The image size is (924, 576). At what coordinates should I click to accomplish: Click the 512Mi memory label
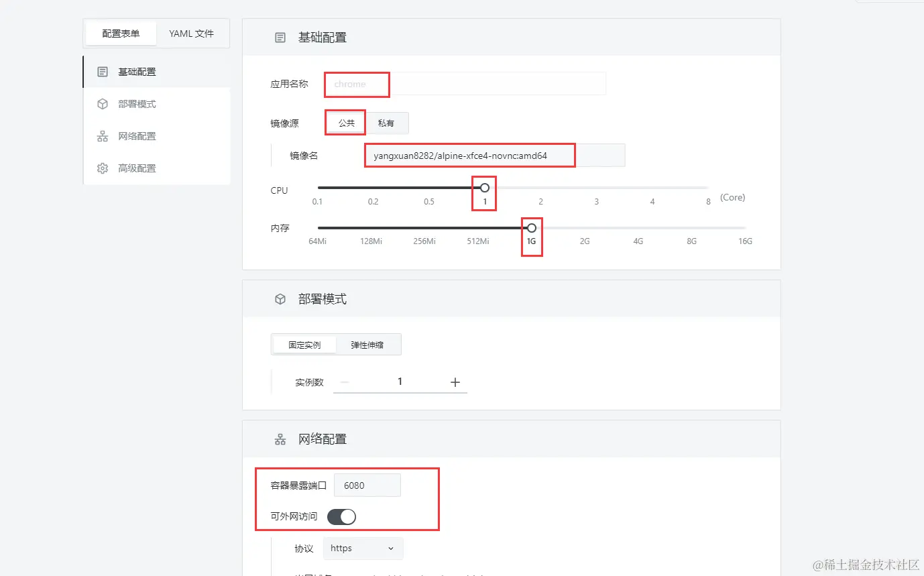478,241
